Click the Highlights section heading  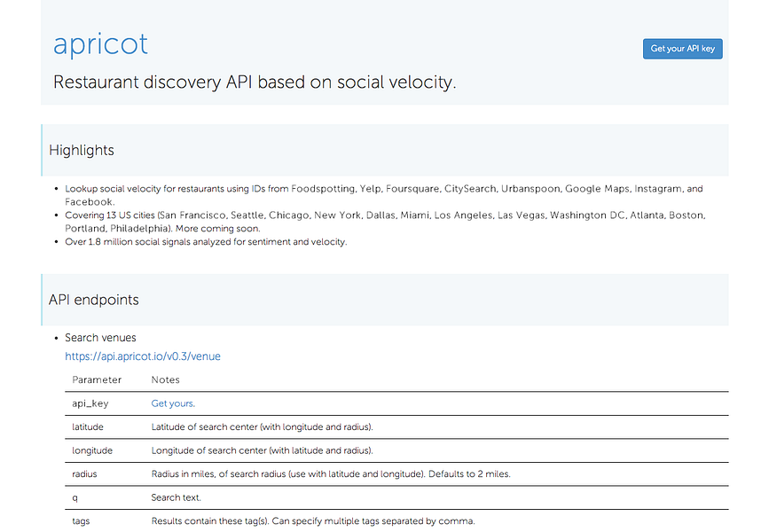tap(82, 150)
